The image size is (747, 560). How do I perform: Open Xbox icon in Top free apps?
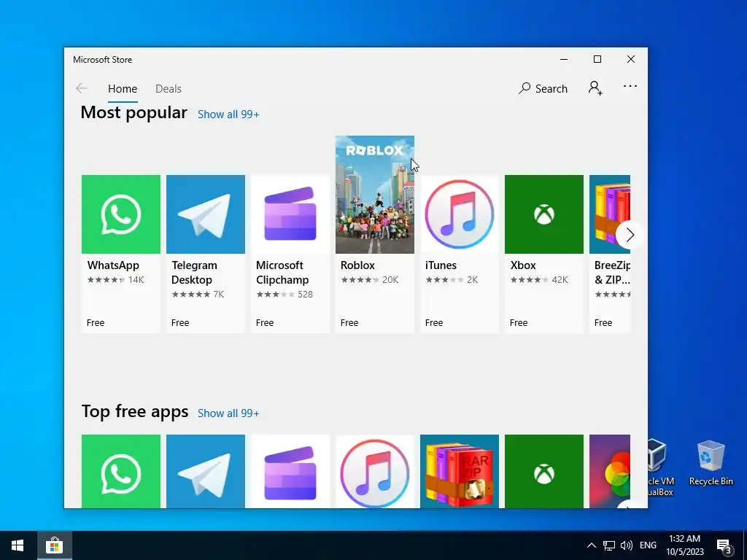click(x=544, y=472)
